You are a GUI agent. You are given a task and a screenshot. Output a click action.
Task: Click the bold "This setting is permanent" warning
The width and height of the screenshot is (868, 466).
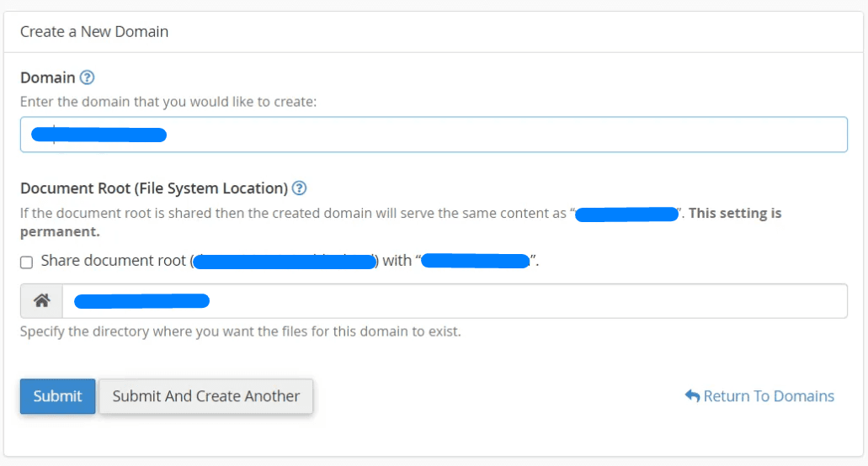point(734,214)
